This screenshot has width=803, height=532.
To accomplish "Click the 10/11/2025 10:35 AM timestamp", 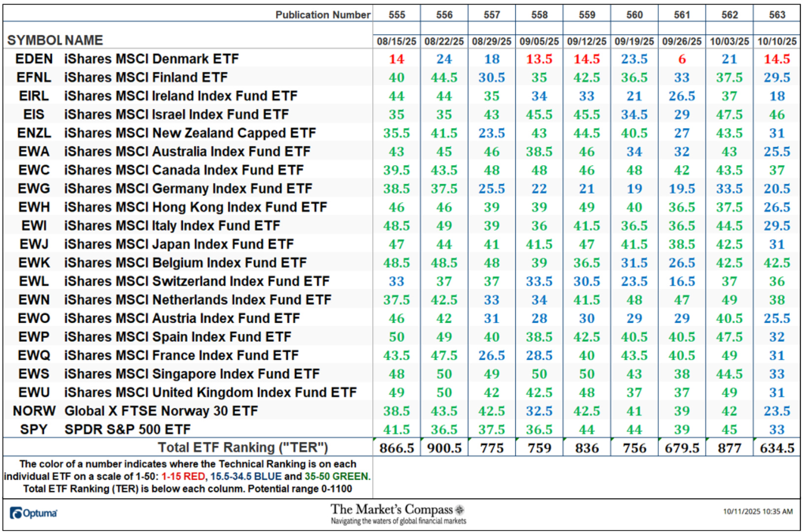I will [x=758, y=512].
